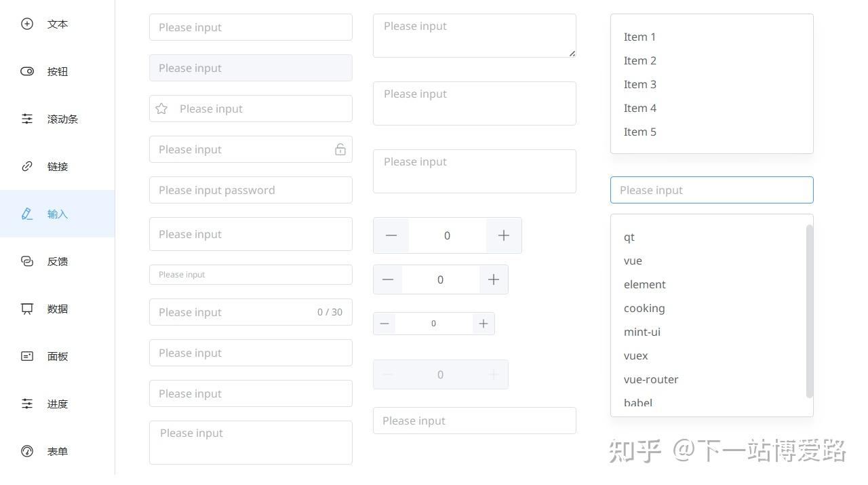The image size is (868, 485).
Task: Click the 链接 chain link icon
Action: 27,166
